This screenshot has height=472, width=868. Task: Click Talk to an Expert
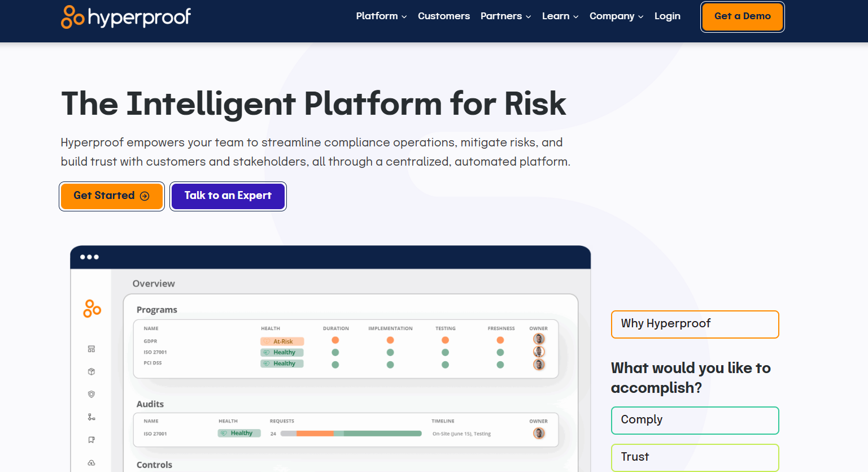228,196
